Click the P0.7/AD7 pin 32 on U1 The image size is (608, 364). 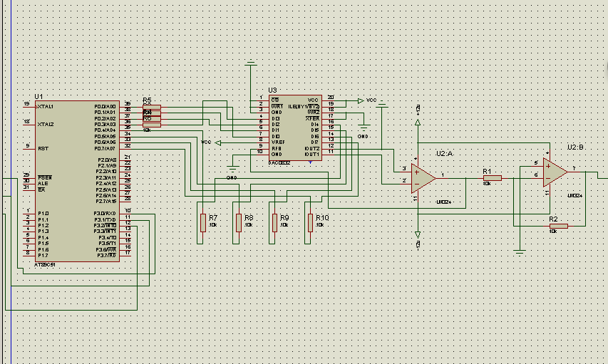[125, 148]
